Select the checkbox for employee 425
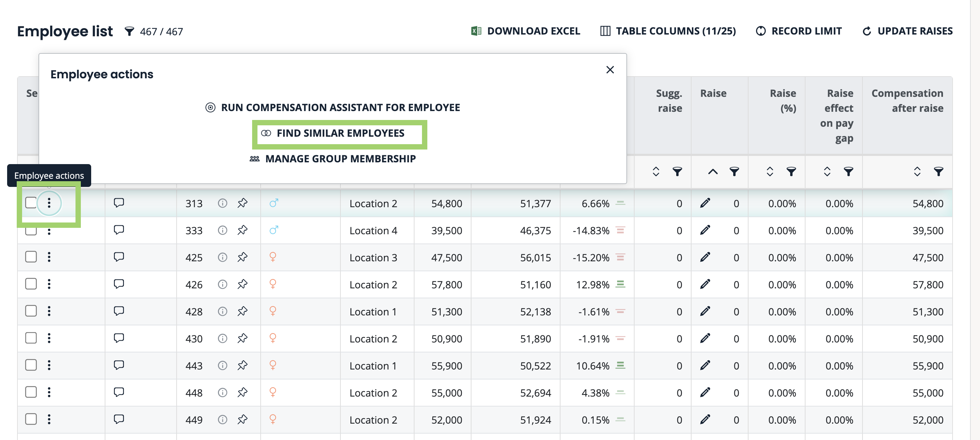Screen dimensions: 980x440 tap(31, 257)
